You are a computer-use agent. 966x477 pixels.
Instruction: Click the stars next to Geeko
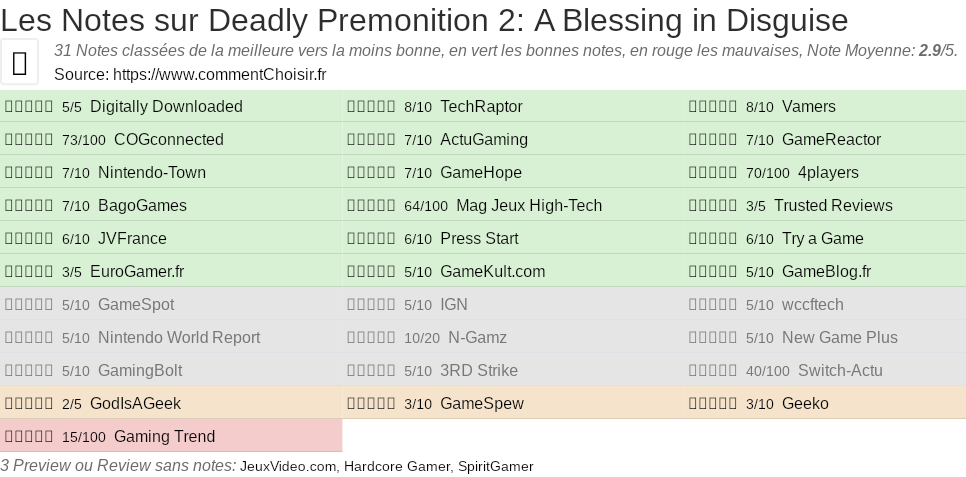713,404
